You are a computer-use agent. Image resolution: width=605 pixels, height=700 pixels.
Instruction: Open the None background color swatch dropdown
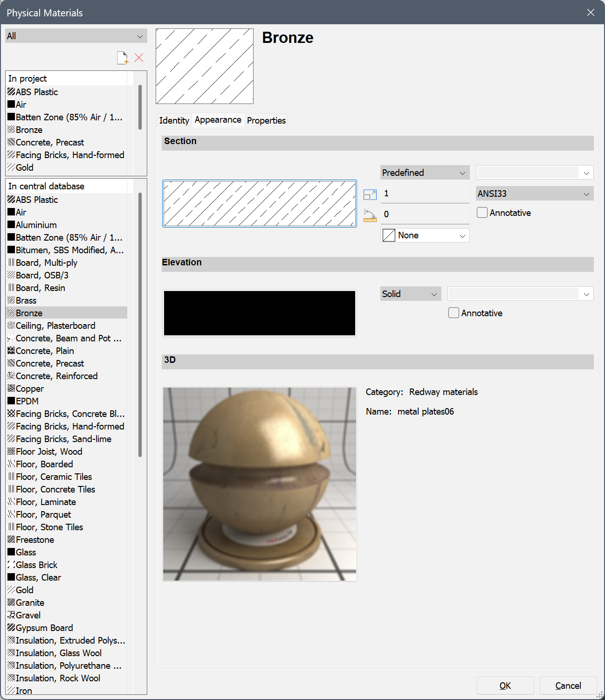[x=425, y=236]
